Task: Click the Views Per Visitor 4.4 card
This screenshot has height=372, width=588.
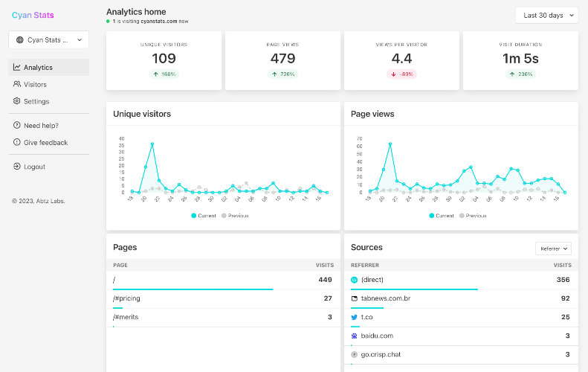Action: pos(401,60)
